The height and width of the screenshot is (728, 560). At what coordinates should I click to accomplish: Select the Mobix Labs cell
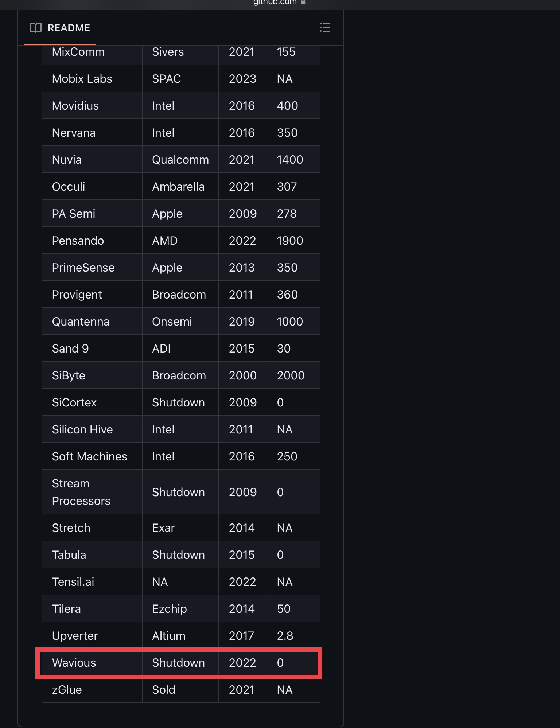click(x=82, y=79)
